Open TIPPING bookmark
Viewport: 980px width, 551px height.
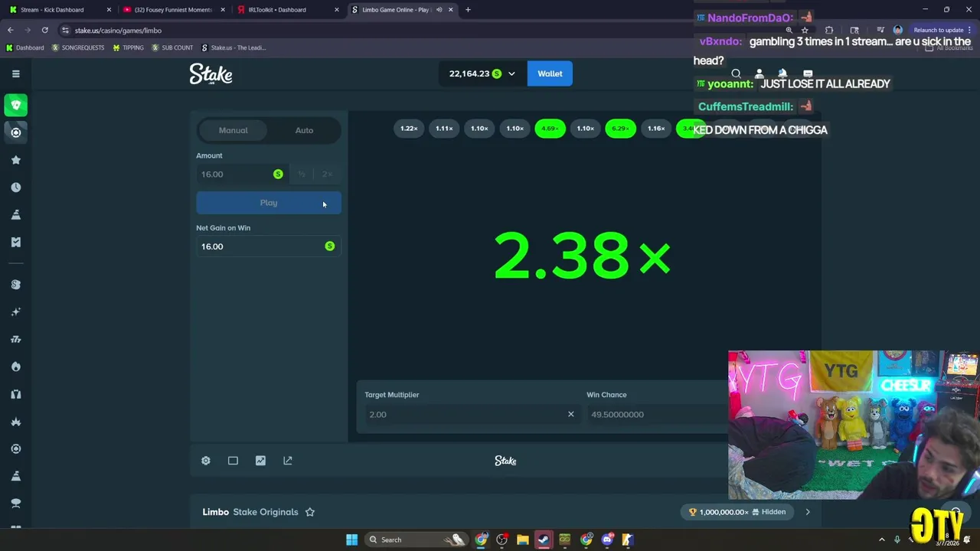coord(128,47)
